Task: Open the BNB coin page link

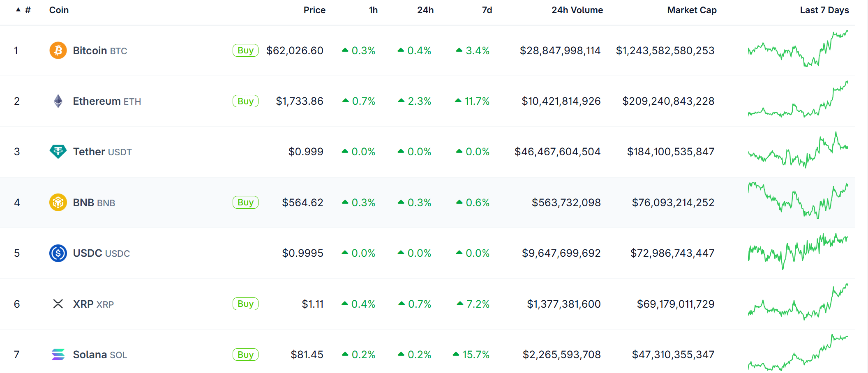Action: [94, 203]
